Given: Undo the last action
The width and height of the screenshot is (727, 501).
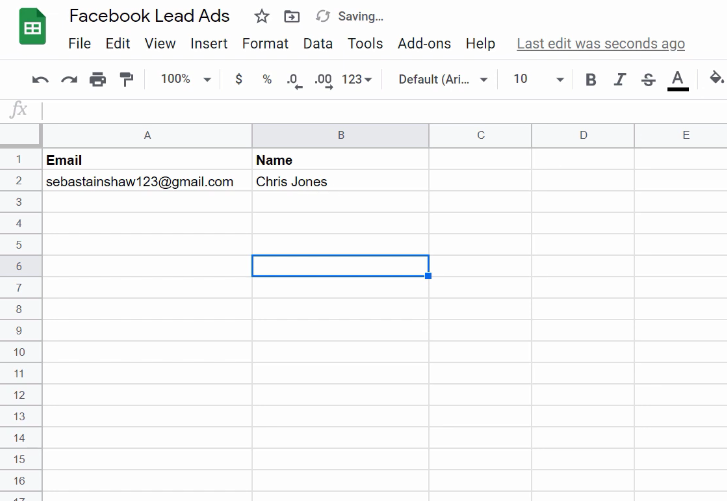Looking at the screenshot, I should 40,80.
